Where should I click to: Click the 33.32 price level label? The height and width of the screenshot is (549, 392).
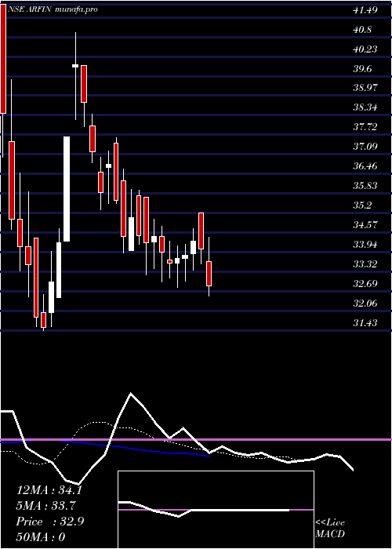(365, 264)
